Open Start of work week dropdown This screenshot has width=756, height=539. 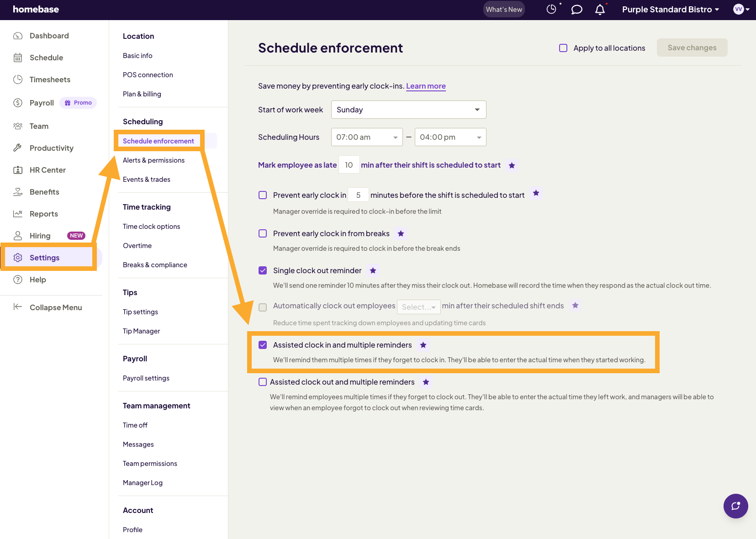click(x=408, y=110)
